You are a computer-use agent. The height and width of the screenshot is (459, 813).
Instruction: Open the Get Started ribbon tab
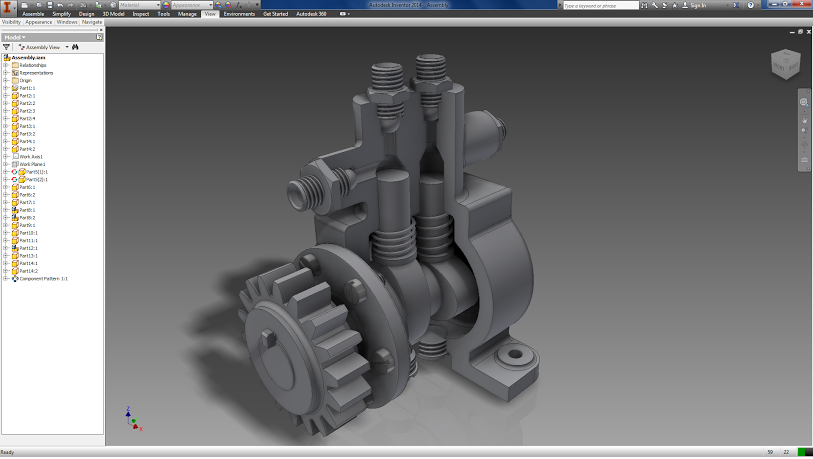tap(275, 14)
